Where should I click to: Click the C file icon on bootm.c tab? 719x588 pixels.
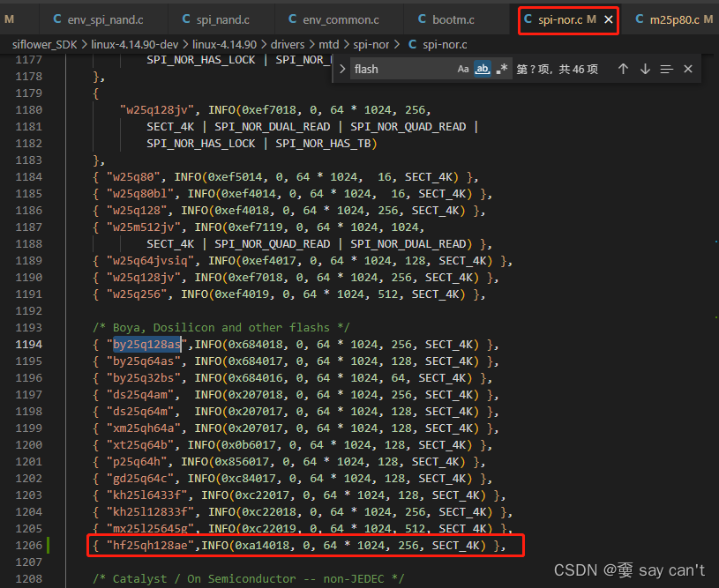[x=422, y=19]
